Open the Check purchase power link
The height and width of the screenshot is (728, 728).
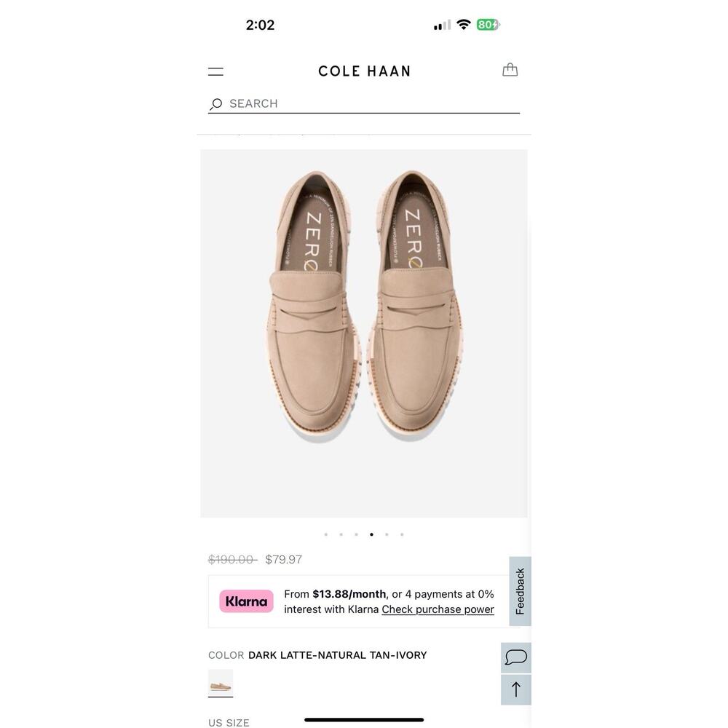438,609
